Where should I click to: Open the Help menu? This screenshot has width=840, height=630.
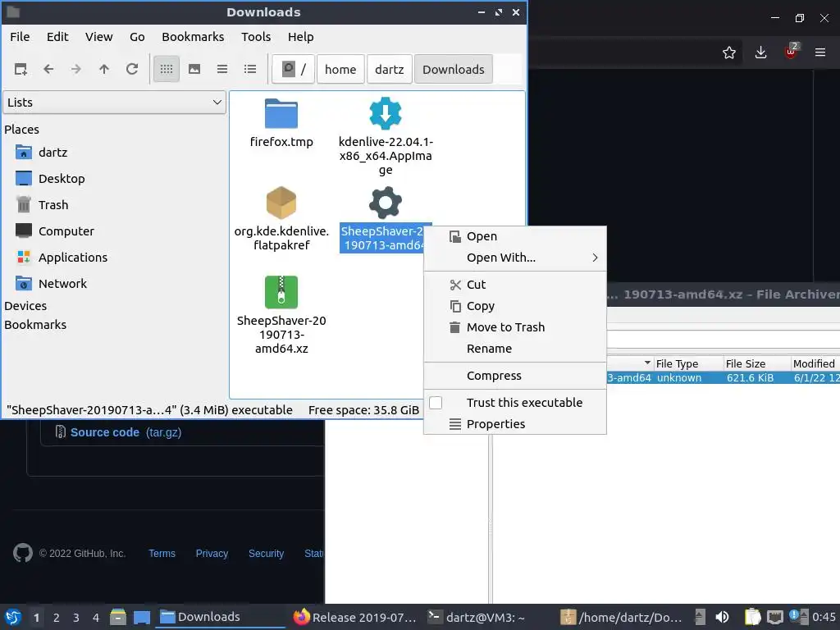pyautogui.click(x=300, y=37)
